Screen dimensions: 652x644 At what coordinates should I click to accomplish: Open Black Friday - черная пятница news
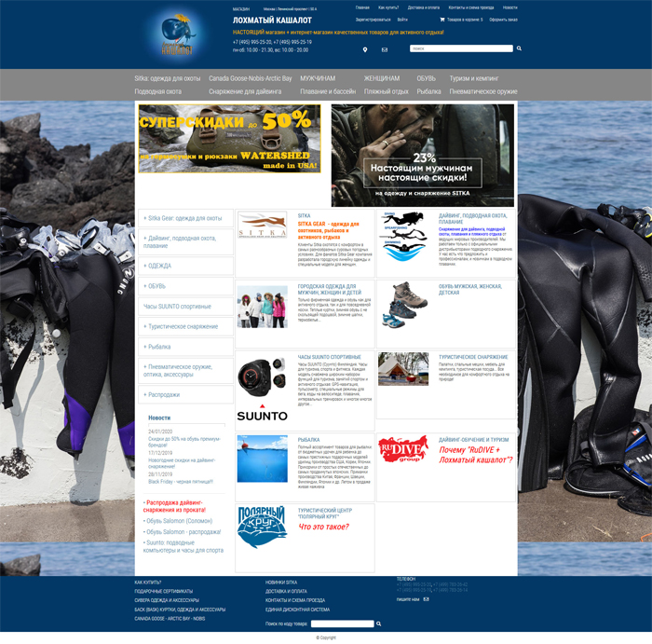181,481
